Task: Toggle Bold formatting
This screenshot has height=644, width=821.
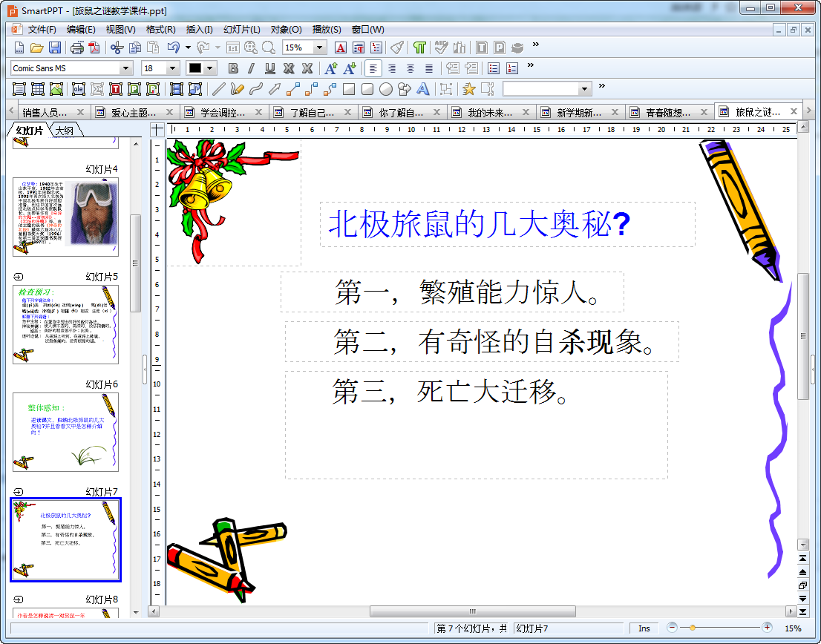Action: click(x=234, y=68)
